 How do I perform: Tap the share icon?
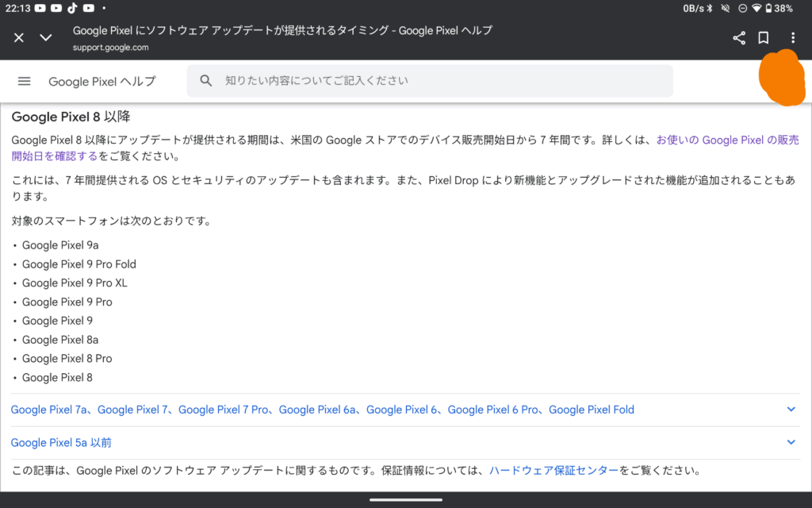coord(739,37)
